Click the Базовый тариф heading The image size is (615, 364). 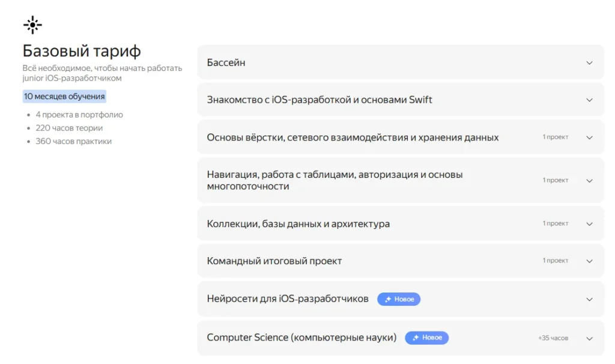tap(82, 51)
